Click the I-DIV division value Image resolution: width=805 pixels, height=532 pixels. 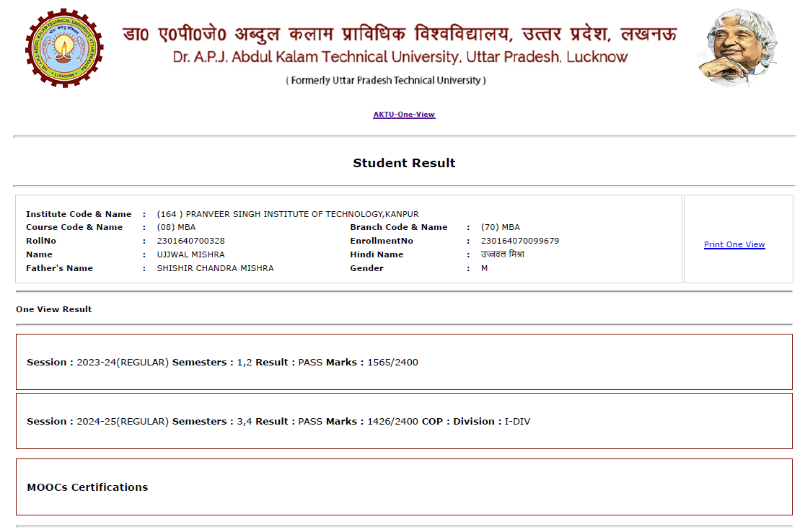coord(517,422)
